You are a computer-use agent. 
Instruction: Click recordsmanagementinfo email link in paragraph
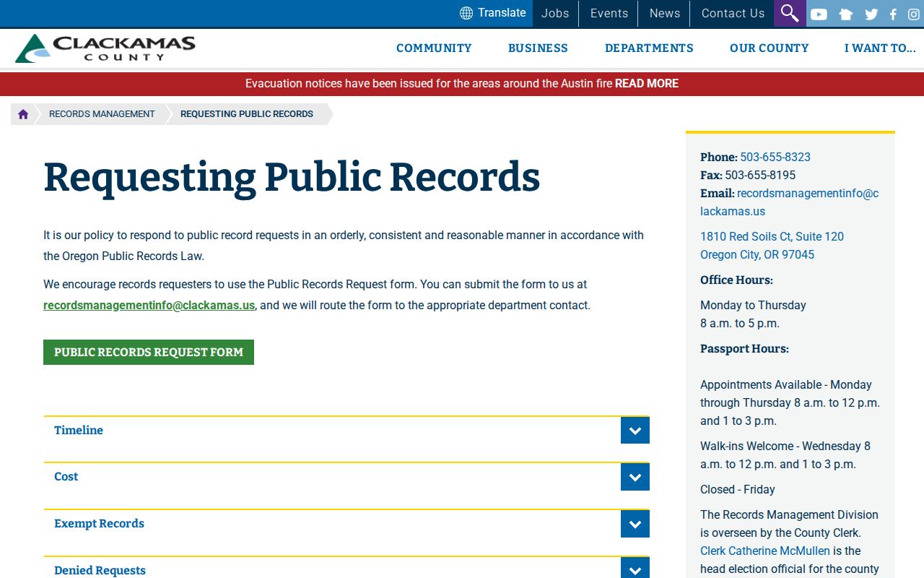[149, 306]
